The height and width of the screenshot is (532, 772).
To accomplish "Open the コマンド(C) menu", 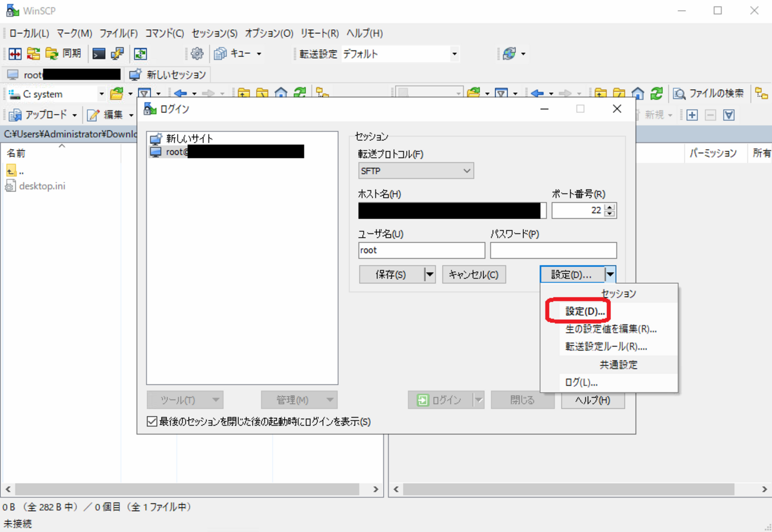I will (165, 33).
